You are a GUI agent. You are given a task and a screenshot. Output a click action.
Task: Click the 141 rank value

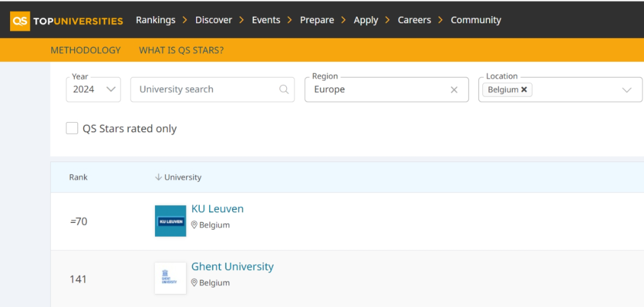click(78, 280)
